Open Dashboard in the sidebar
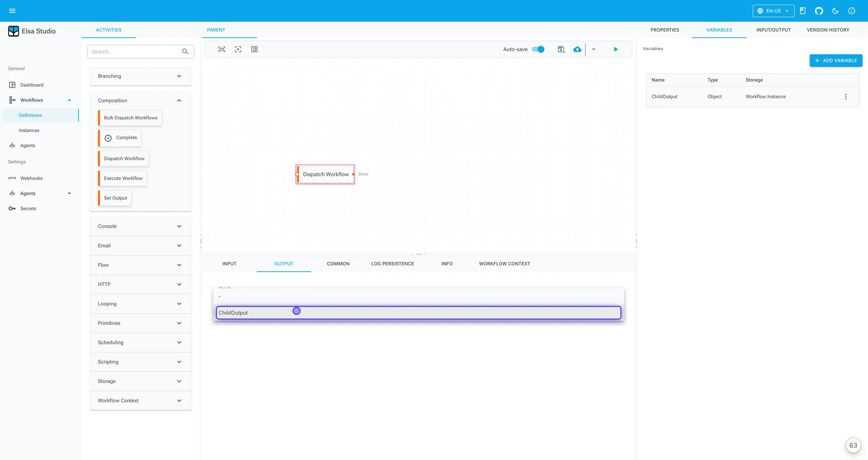Viewport: 868px width, 460px height. [x=41, y=85]
